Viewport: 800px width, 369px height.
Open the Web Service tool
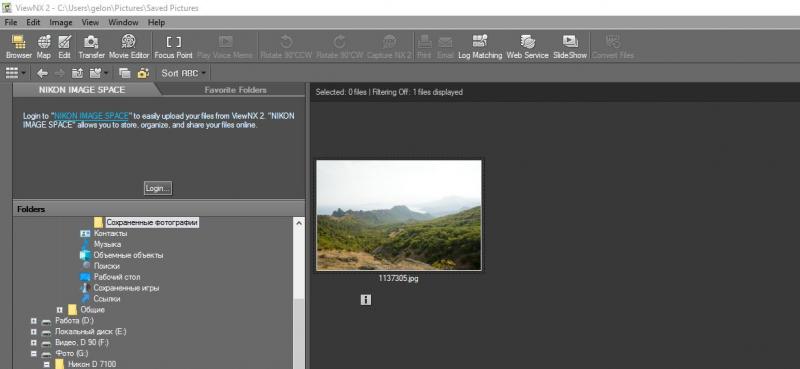[x=528, y=47]
